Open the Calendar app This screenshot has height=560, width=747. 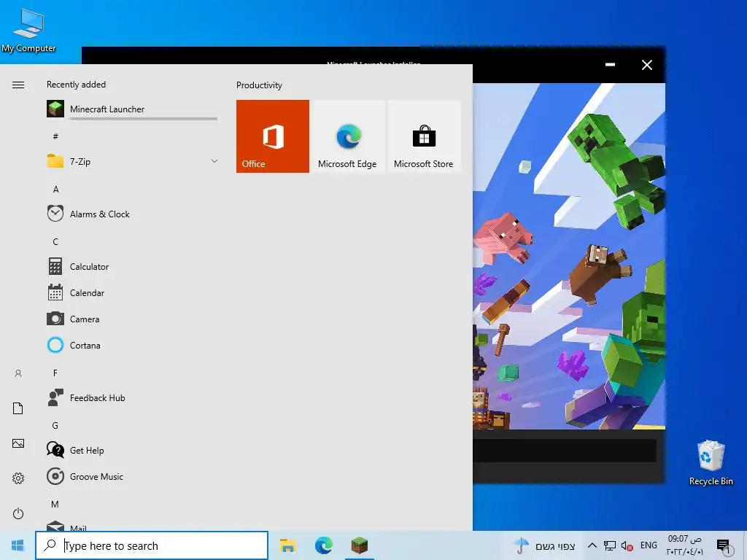click(132, 292)
